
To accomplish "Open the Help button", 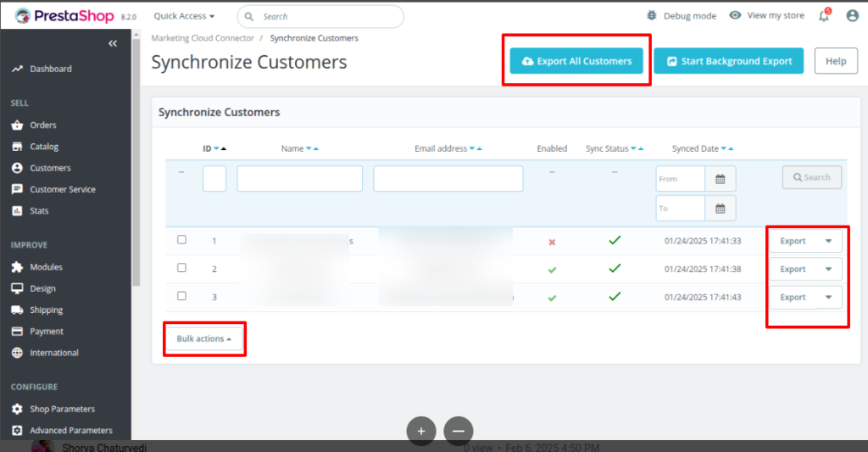I will [x=836, y=61].
